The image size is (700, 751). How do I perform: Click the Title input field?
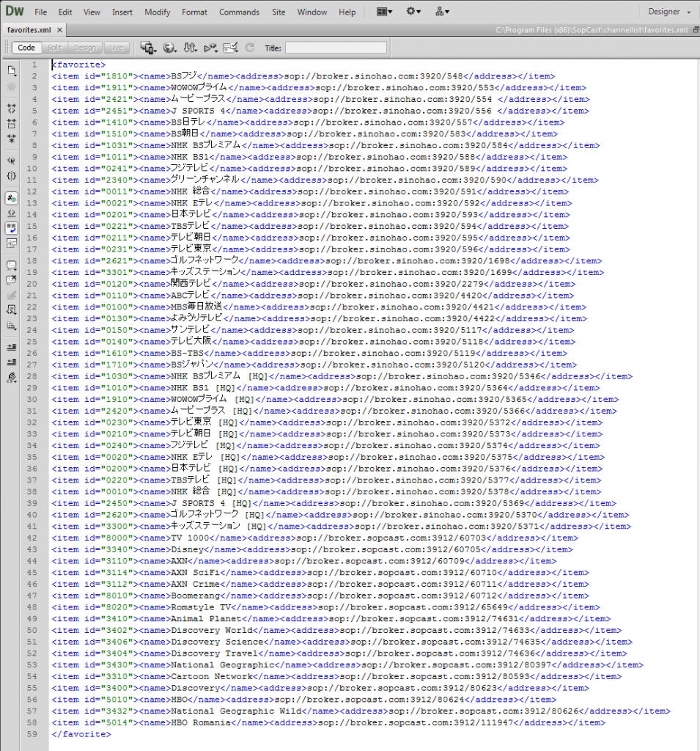[336, 48]
